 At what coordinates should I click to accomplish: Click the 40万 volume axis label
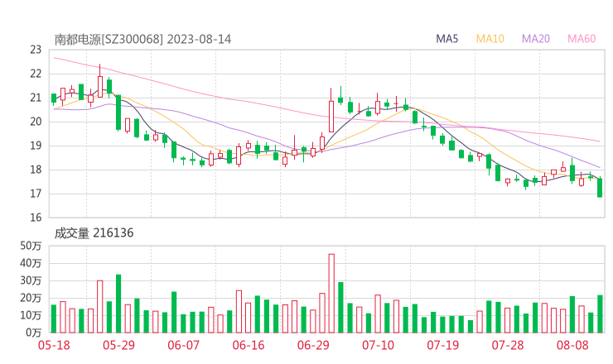pos(31,263)
